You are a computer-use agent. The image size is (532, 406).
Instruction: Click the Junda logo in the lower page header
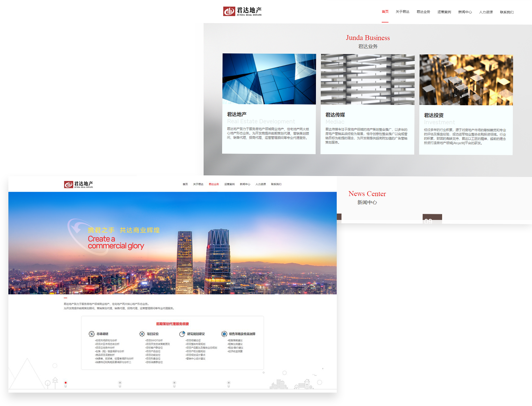tap(78, 184)
